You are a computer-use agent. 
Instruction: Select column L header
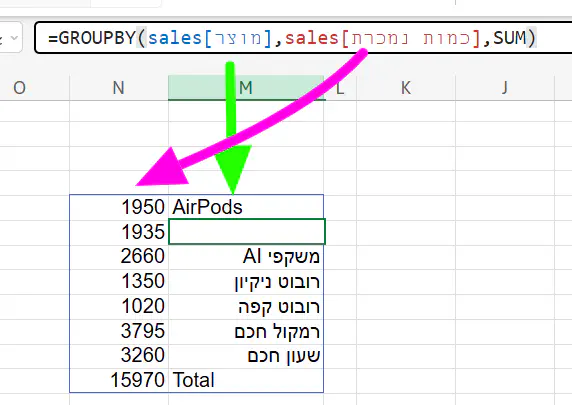tap(340, 88)
